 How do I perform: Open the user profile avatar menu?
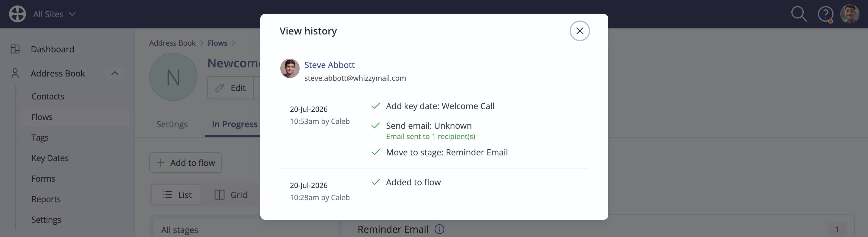pos(850,14)
